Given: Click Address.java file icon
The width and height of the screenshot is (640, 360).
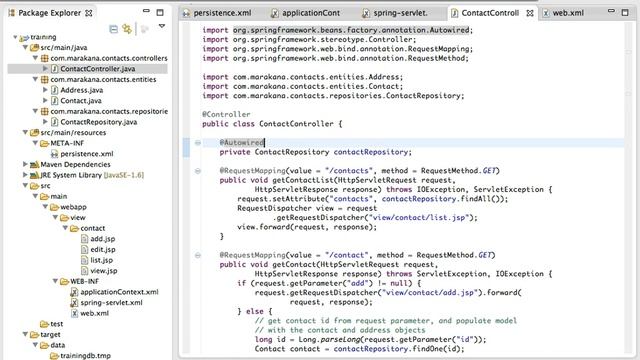Looking at the screenshot, I should (54, 90).
